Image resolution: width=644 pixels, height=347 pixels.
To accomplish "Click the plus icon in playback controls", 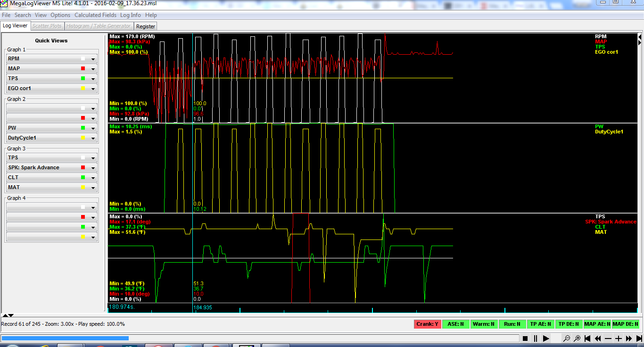I will (619, 338).
